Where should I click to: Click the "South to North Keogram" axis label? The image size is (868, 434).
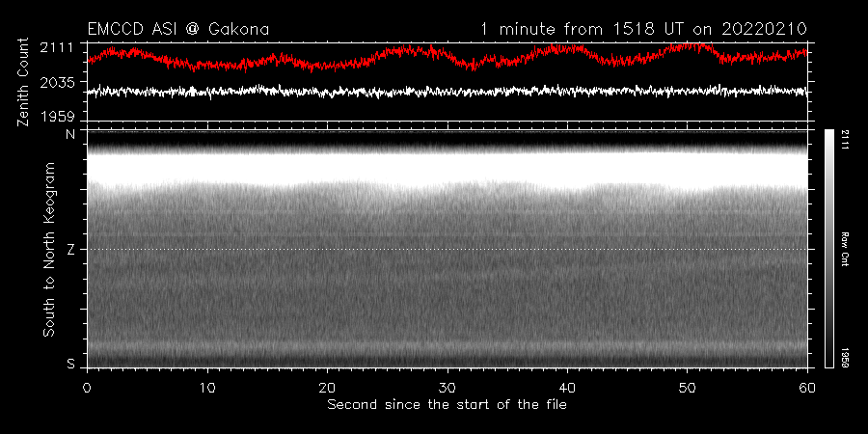click(49, 249)
